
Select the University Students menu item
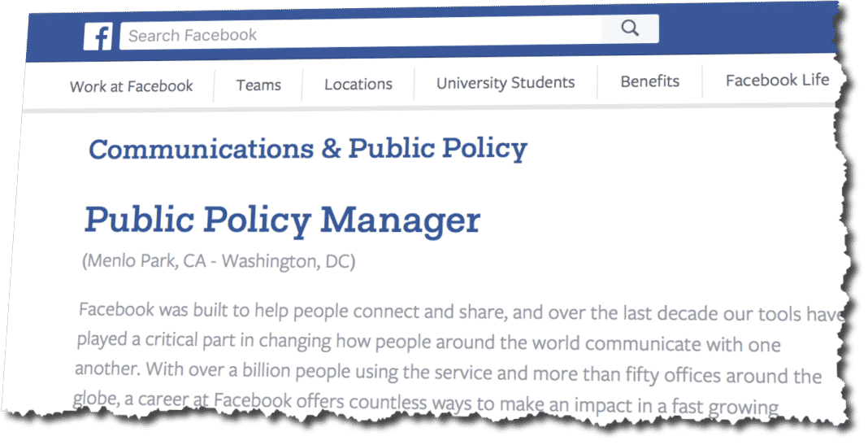pyautogui.click(x=506, y=83)
